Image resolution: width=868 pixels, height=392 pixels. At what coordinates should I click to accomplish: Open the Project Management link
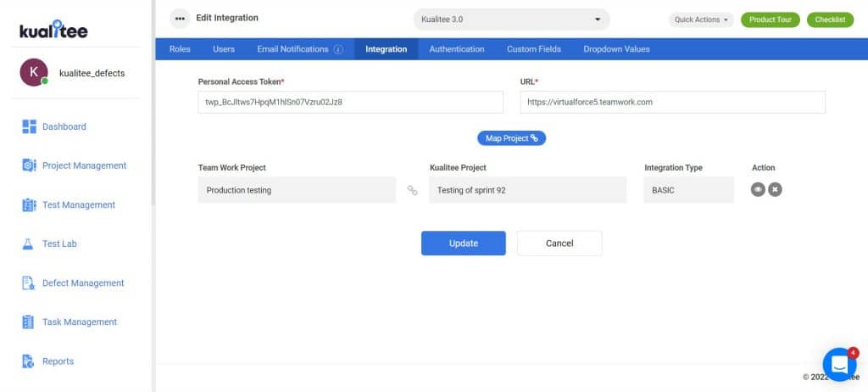coord(84,165)
